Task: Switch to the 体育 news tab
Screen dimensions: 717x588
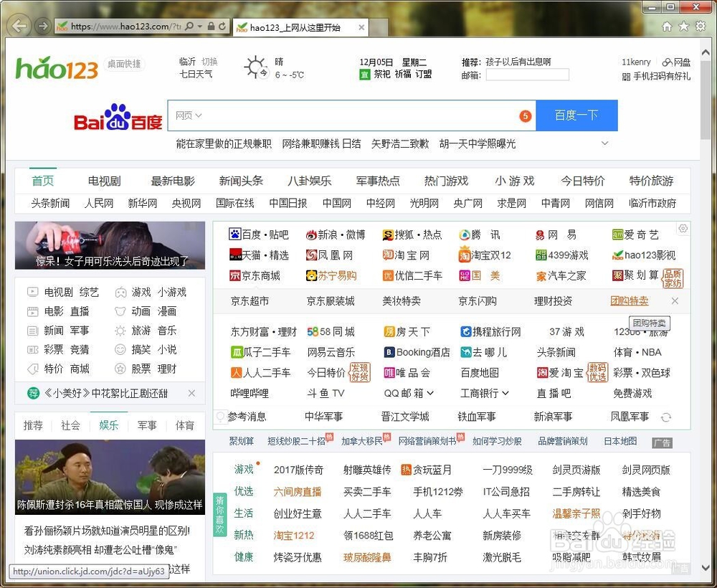Action: click(x=185, y=425)
